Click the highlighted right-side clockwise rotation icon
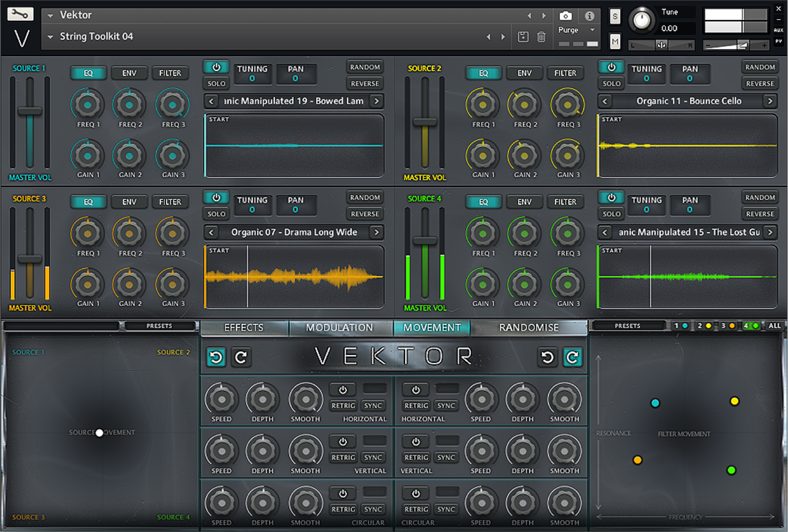Screen dimensions: 788x532 [x=572, y=357]
